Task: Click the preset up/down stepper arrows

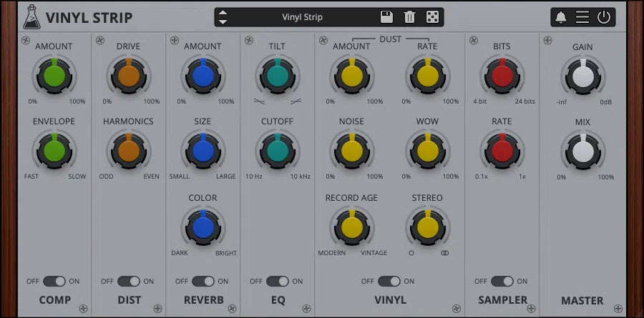Action: [x=223, y=17]
